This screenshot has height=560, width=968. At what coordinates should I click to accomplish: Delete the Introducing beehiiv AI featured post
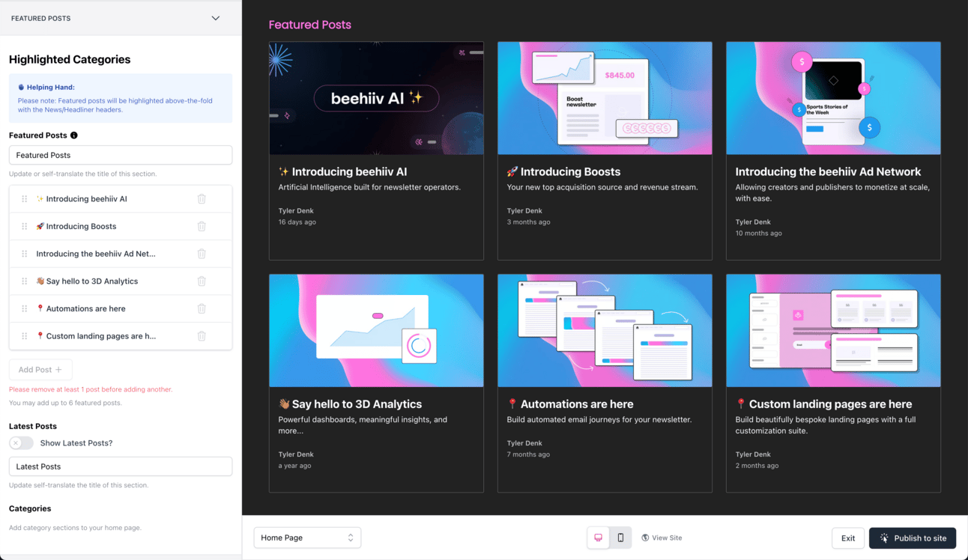(x=202, y=199)
